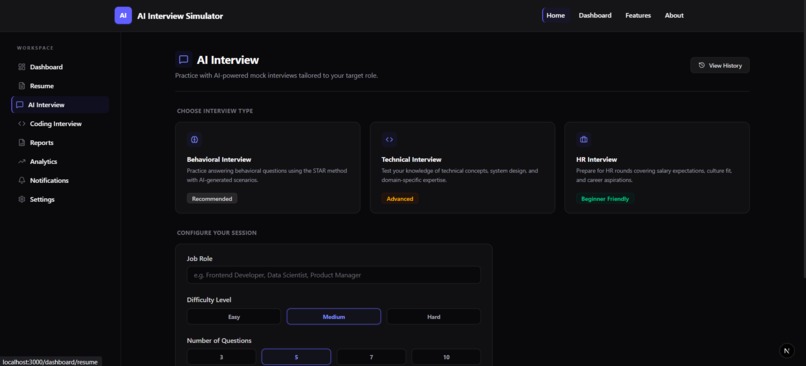The height and width of the screenshot is (366, 806).
Task: Click the Resume document icon in sidebar
Action: click(x=22, y=86)
